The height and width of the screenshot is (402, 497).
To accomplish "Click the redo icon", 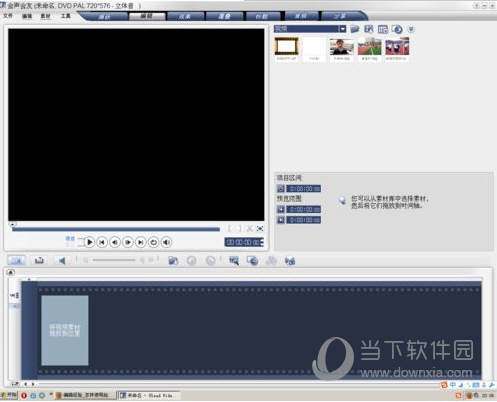I will click(210, 260).
